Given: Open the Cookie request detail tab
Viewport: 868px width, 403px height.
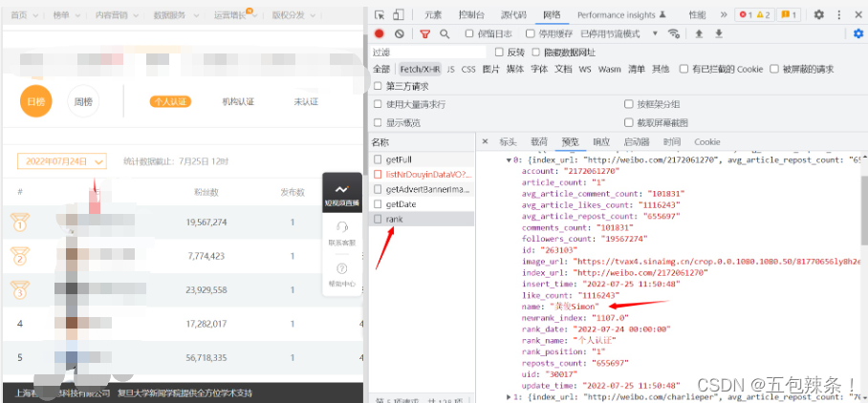Looking at the screenshot, I should tap(706, 142).
